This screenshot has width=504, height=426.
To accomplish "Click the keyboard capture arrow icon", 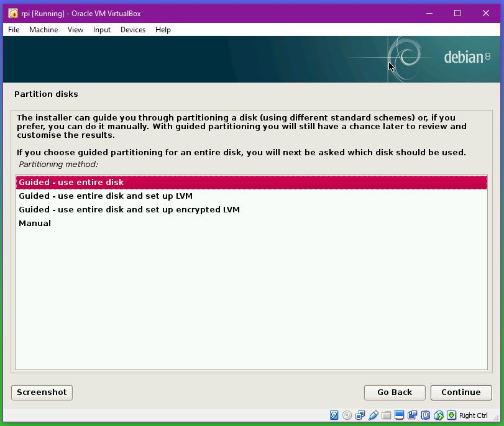I will (452, 415).
